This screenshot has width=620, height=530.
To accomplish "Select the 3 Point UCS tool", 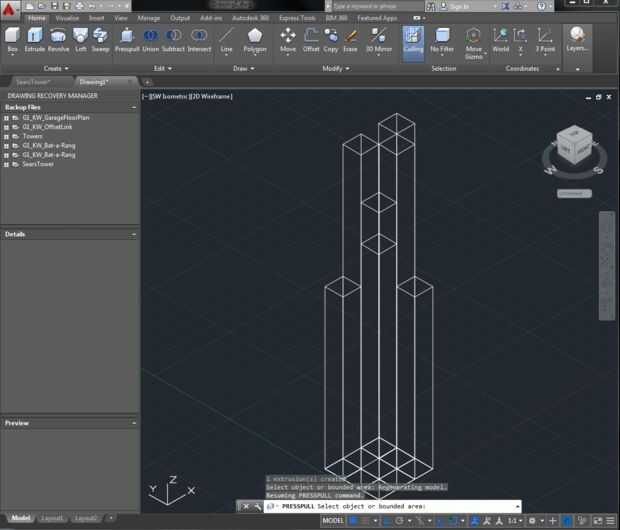I will [x=545, y=41].
